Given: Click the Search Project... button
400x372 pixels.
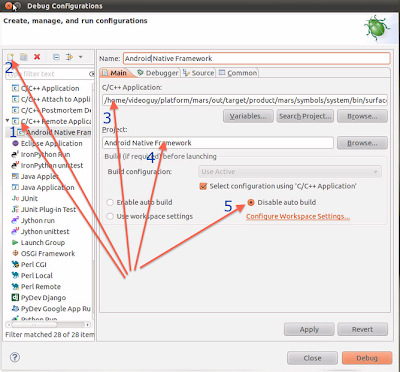Looking at the screenshot, I should pos(305,116).
